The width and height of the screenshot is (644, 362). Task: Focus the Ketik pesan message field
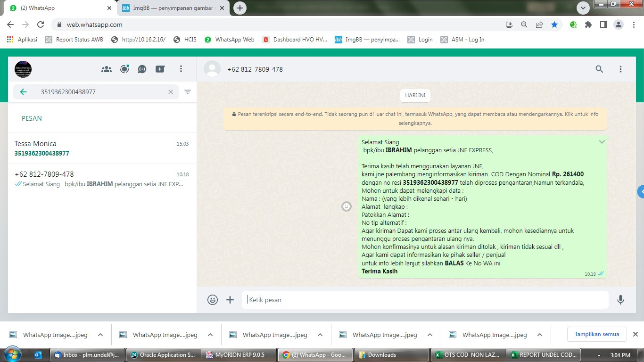pyautogui.click(x=425, y=300)
